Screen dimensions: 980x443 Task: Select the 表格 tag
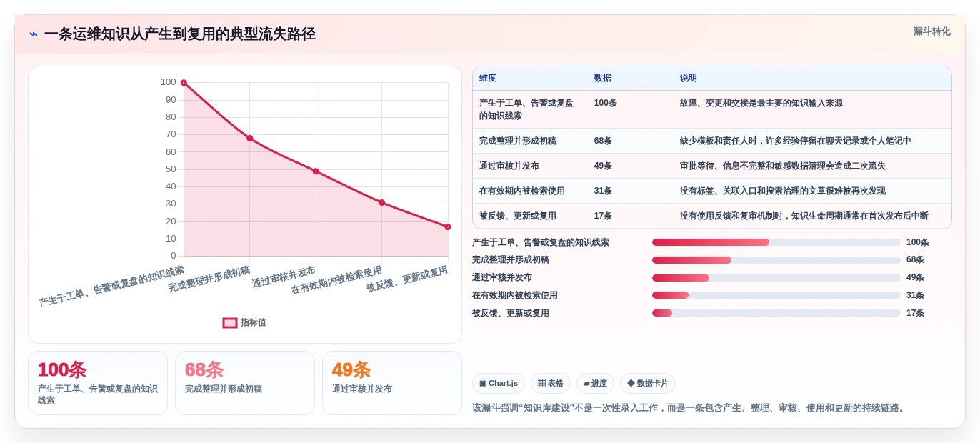[x=551, y=384]
